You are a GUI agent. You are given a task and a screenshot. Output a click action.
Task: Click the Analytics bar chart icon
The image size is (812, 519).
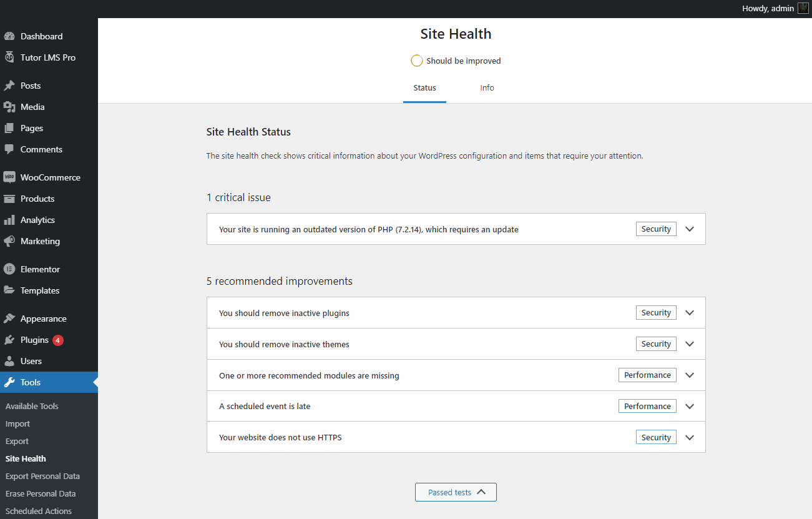(x=9, y=220)
